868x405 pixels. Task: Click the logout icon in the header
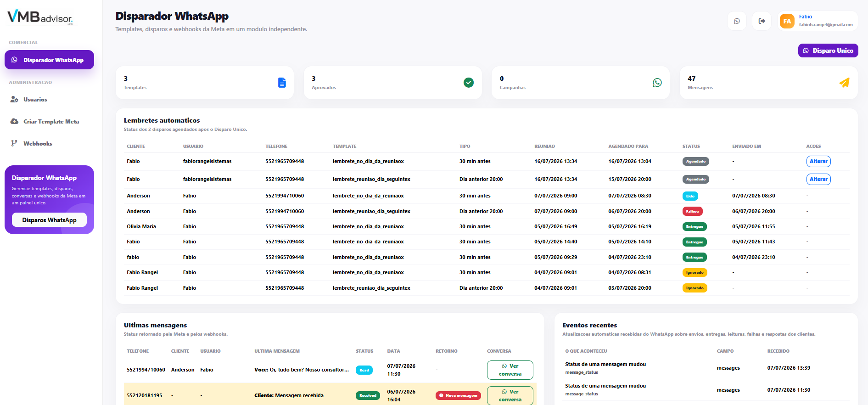762,21
